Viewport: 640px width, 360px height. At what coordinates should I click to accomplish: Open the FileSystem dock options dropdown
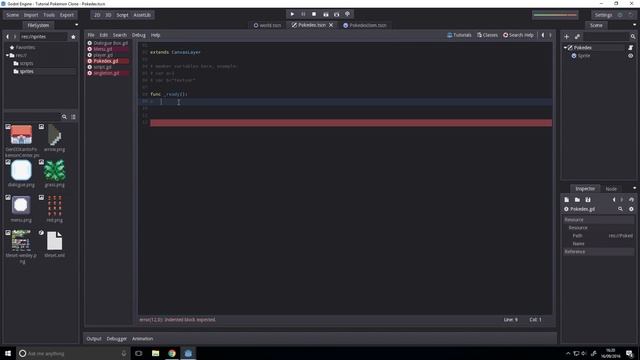[76, 25]
